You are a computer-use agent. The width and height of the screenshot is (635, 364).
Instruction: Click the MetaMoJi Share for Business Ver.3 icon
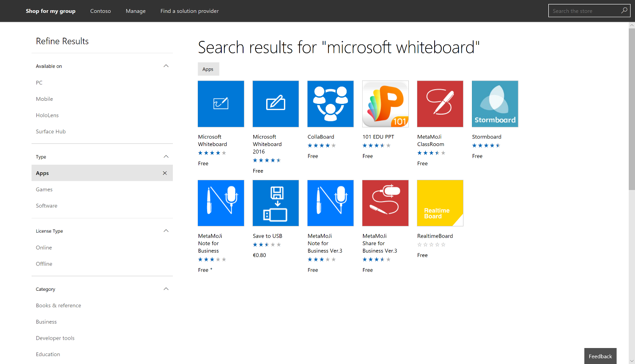click(x=385, y=203)
